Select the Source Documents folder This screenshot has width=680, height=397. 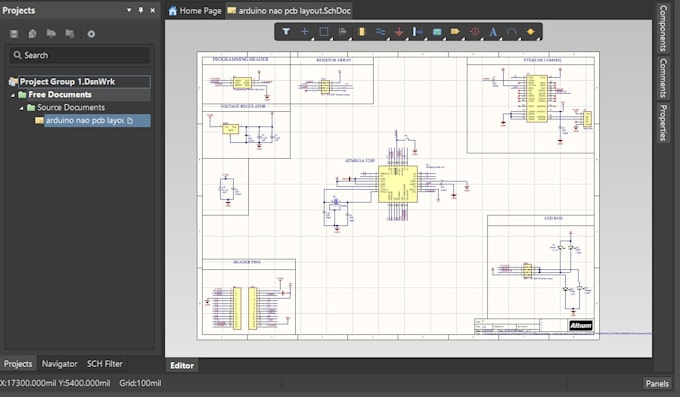point(71,108)
